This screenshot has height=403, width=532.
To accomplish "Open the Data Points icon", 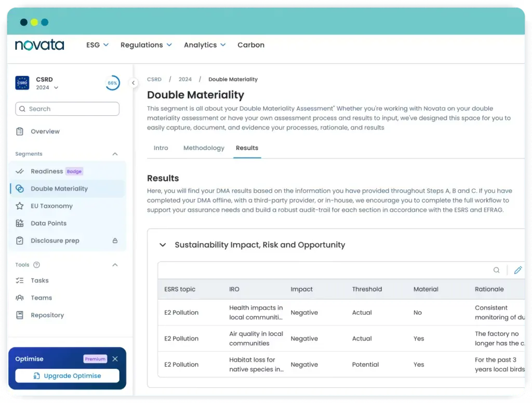I will pos(20,223).
